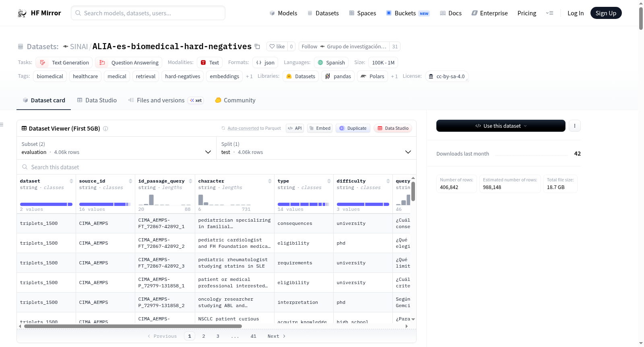Sort by the character column
Viewport: 644px width, 347px height.
click(x=270, y=181)
